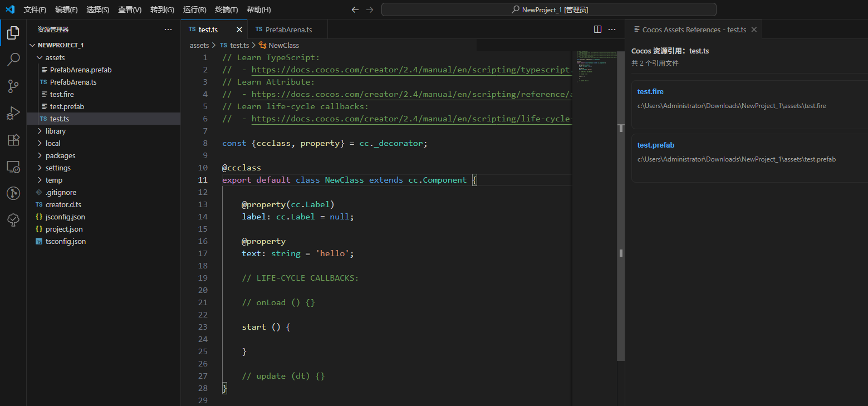Open the test.fire reference link
Viewport: 868px width, 406px height.
(x=650, y=91)
